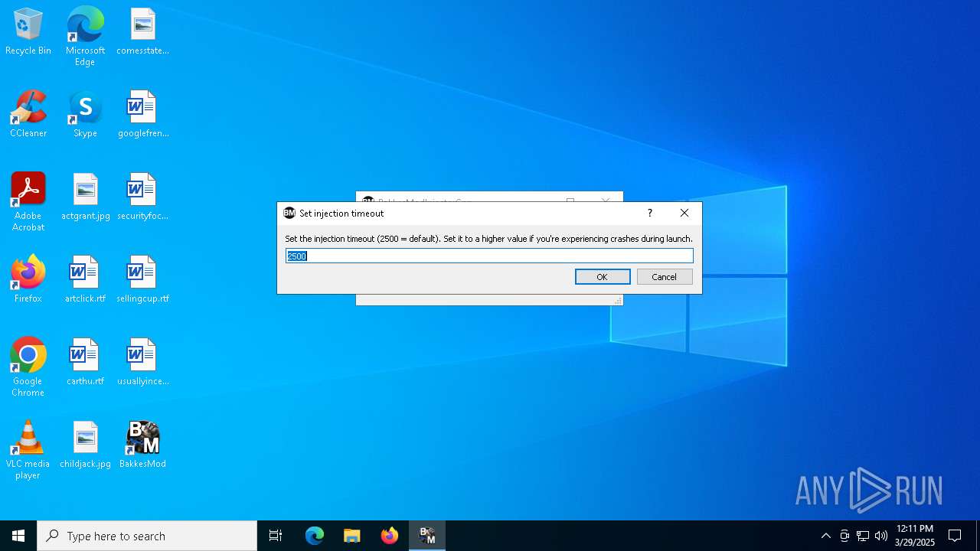Select the usuallyince document on the desktop

click(142, 363)
